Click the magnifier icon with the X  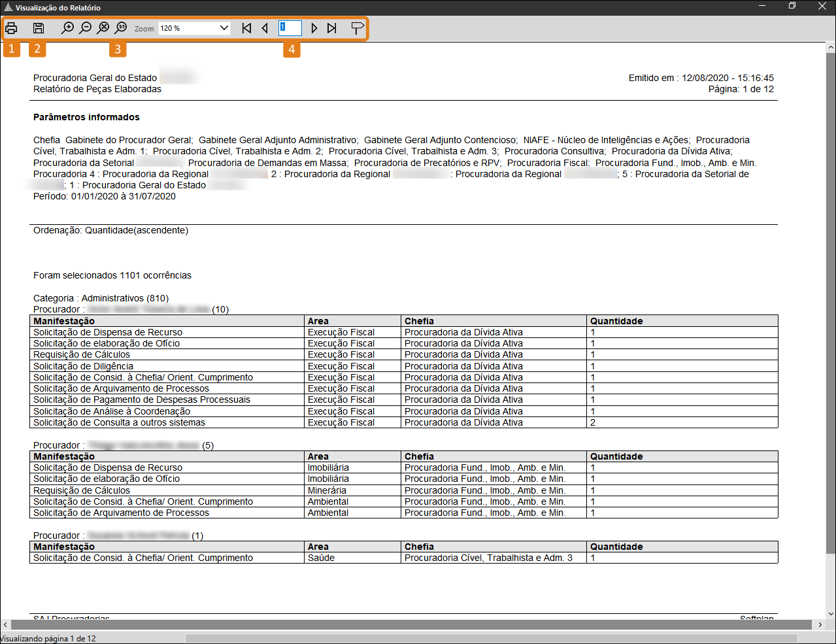103,28
